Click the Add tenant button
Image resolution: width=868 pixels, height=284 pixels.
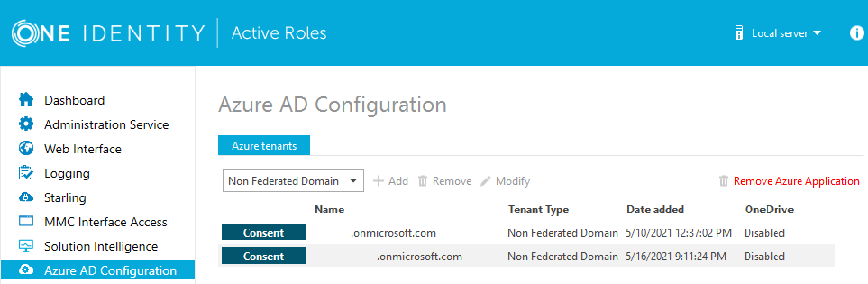click(x=391, y=181)
